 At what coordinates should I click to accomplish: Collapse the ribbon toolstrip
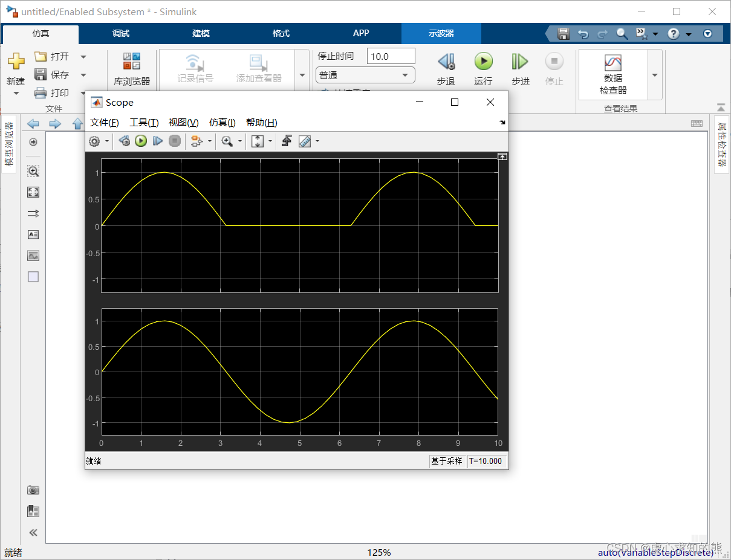pyautogui.click(x=721, y=108)
